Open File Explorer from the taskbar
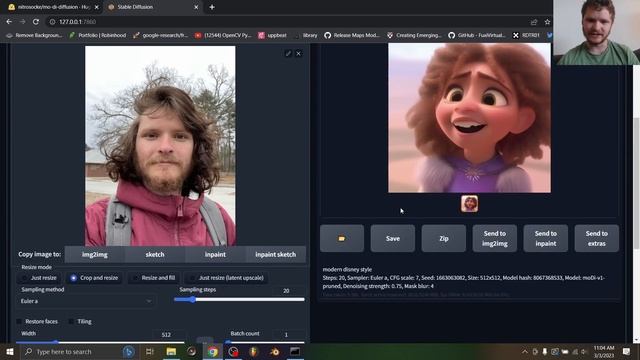This screenshot has height=360, width=640. pyautogui.click(x=171, y=351)
